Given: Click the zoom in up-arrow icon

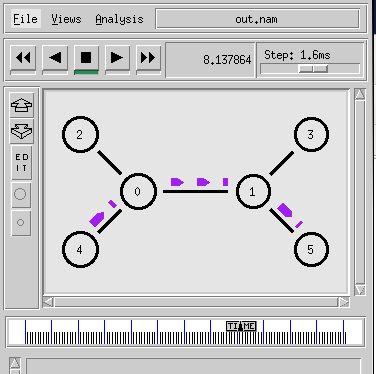Looking at the screenshot, I should (x=22, y=105).
